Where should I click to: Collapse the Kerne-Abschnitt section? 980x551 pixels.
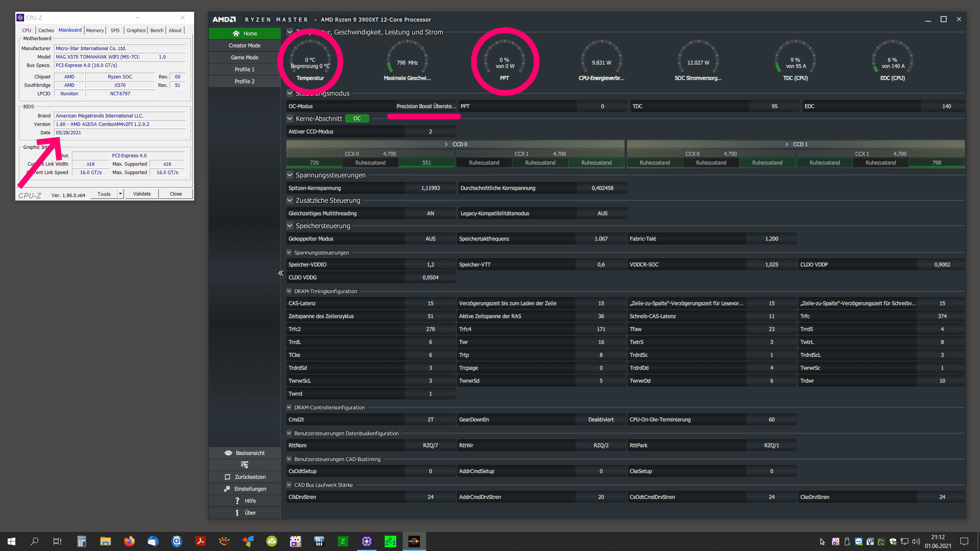pos(290,119)
